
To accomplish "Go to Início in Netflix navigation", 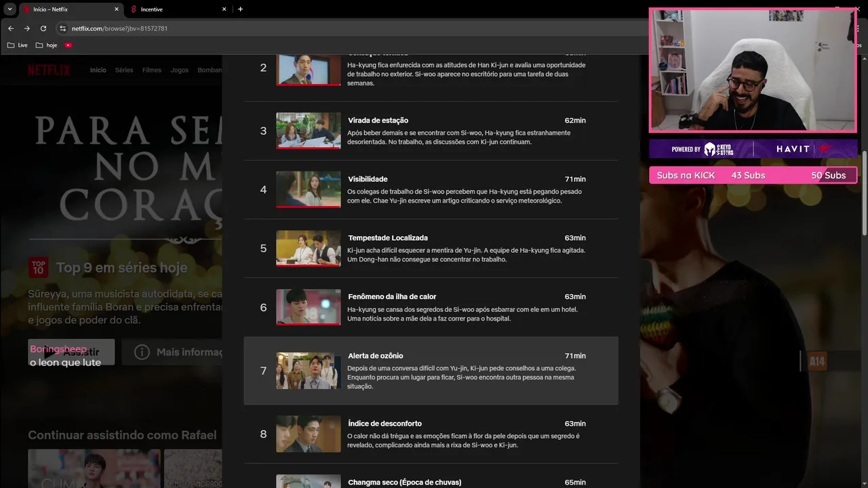I will (x=98, y=70).
